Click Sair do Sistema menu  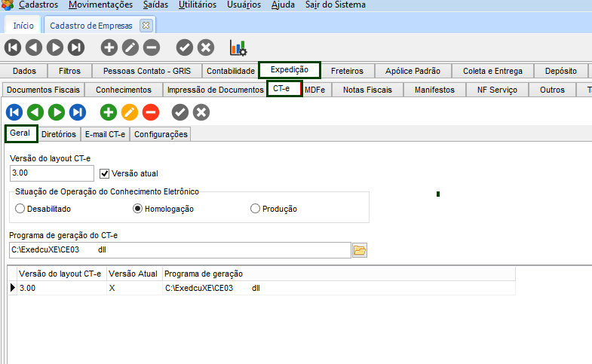336,5
